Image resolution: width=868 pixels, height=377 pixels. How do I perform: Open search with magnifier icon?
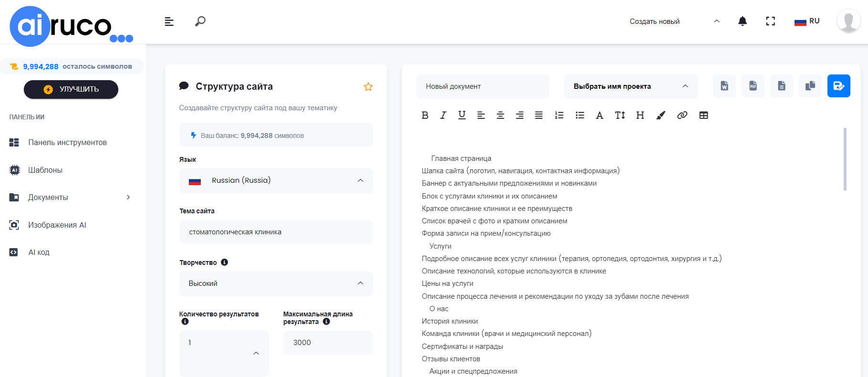(200, 21)
